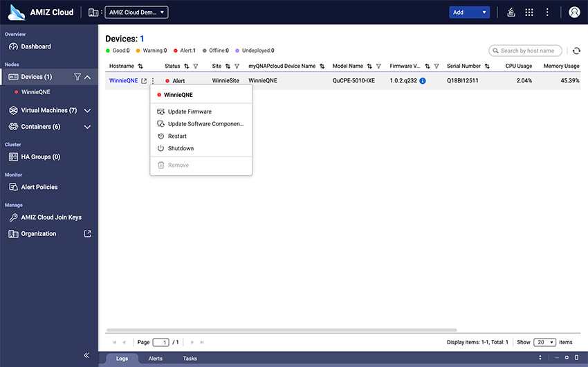Click the external link icon beside Organization
Screen dimensions: 588x367
tap(87, 234)
